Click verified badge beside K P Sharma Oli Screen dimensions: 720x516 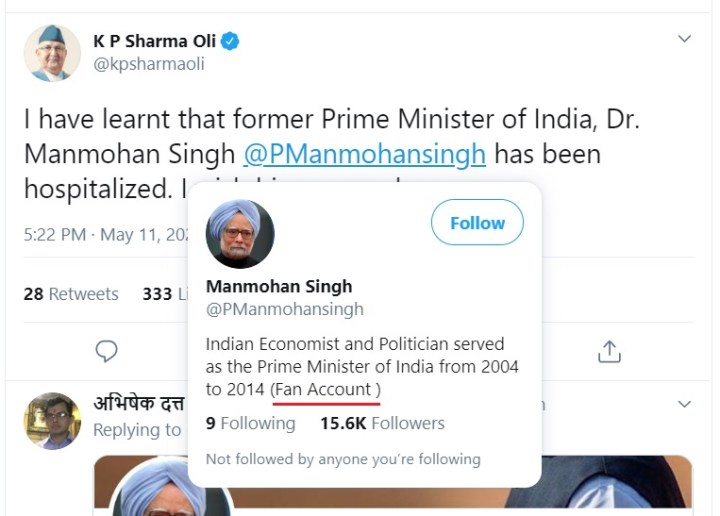click(x=230, y=42)
